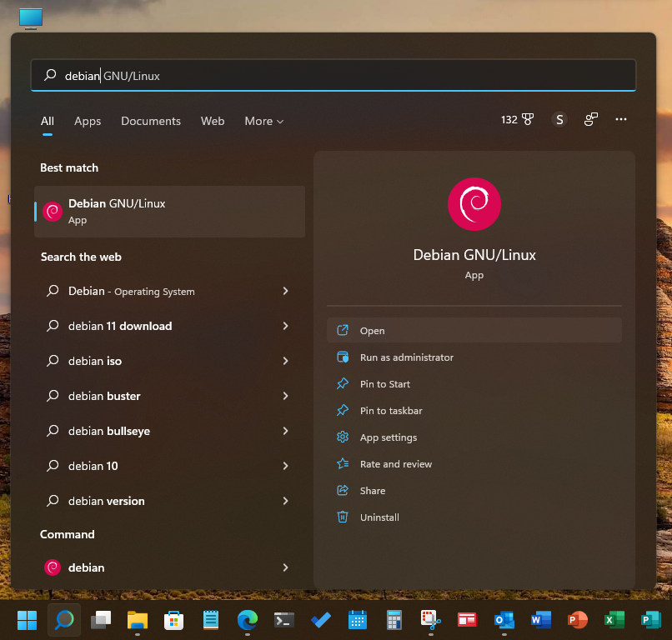672x640 pixels.
Task: Click 'debian bullseye' suggestion text
Action: tap(109, 431)
